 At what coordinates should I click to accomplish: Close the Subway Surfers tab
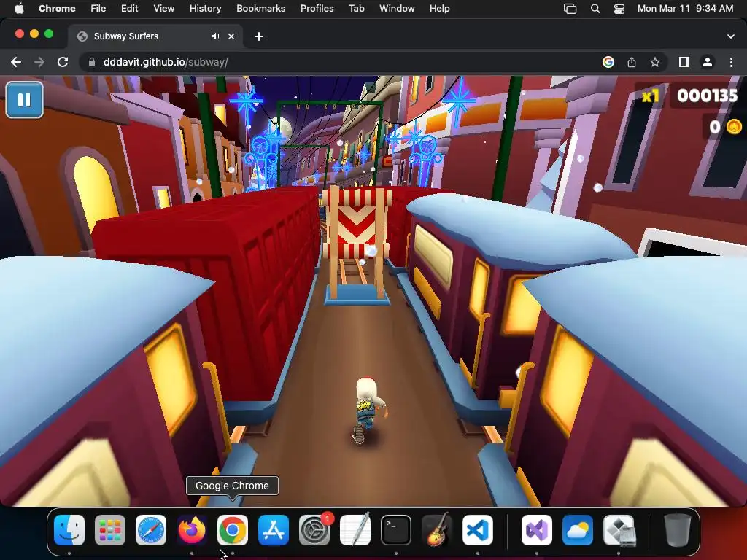pyautogui.click(x=231, y=36)
